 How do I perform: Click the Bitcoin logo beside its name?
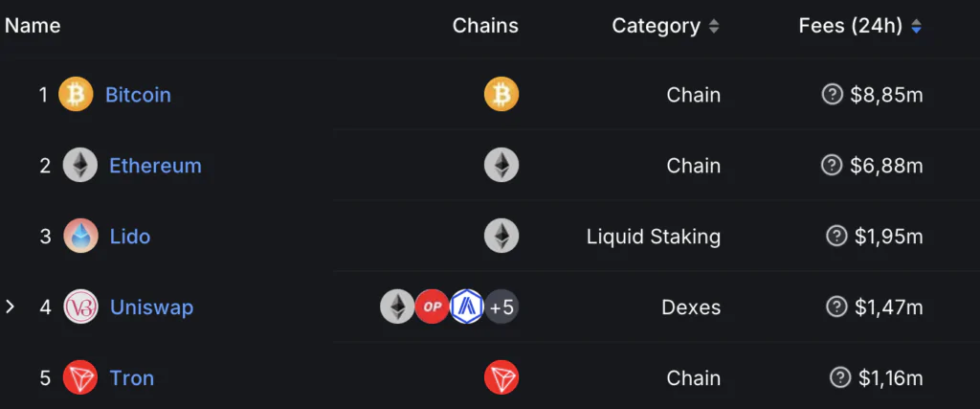[76, 95]
